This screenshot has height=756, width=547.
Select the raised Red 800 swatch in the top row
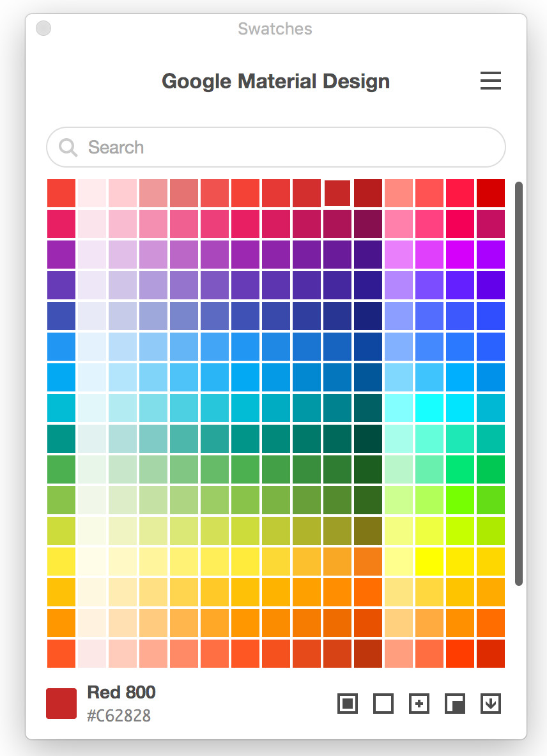pyautogui.click(x=337, y=193)
